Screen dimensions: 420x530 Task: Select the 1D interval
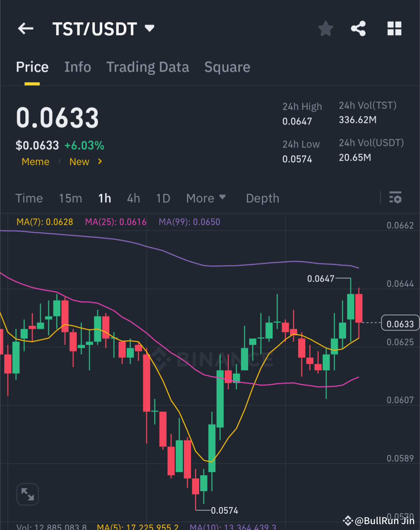pyautogui.click(x=163, y=198)
